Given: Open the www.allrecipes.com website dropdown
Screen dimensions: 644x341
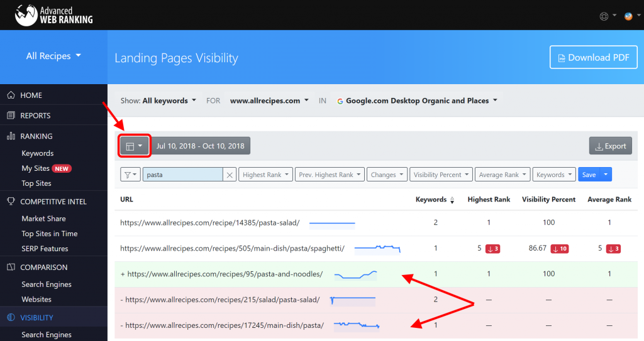Looking at the screenshot, I should (x=269, y=100).
